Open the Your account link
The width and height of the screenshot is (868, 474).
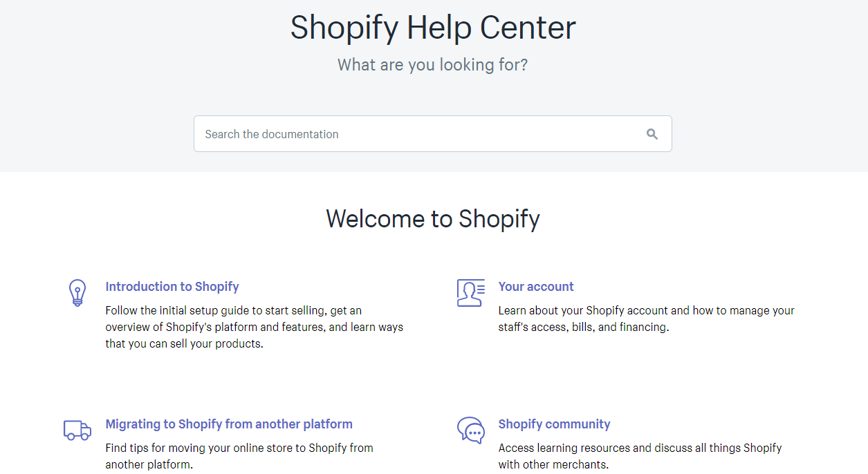tap(536, 287)
